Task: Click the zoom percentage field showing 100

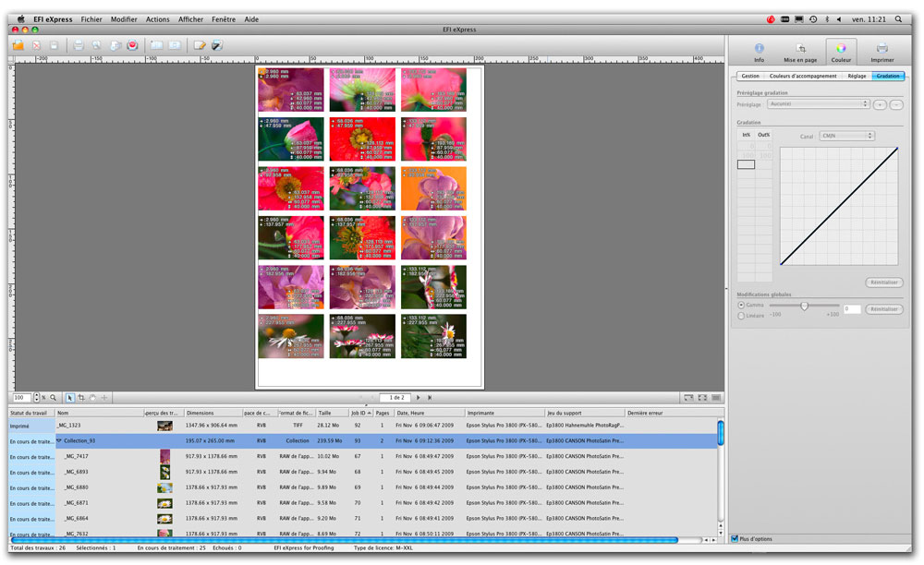Action: pos(22,398)
